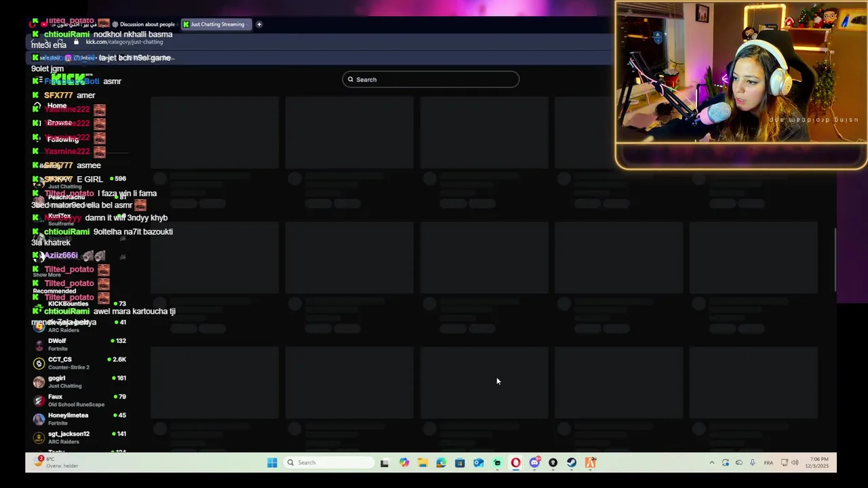Open CCT_CS Counter-Strike 2 channel
Image resolution: width=868 pixels, height=488 pixels.
click(80, 363)
